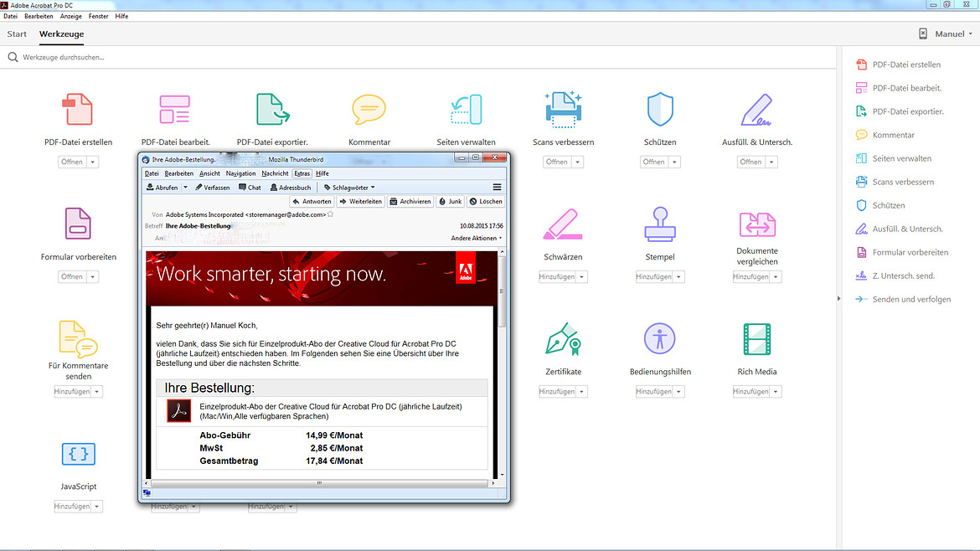
Task: Star the Adobe sender contact in Thunderbird
Action: point(331,214)
